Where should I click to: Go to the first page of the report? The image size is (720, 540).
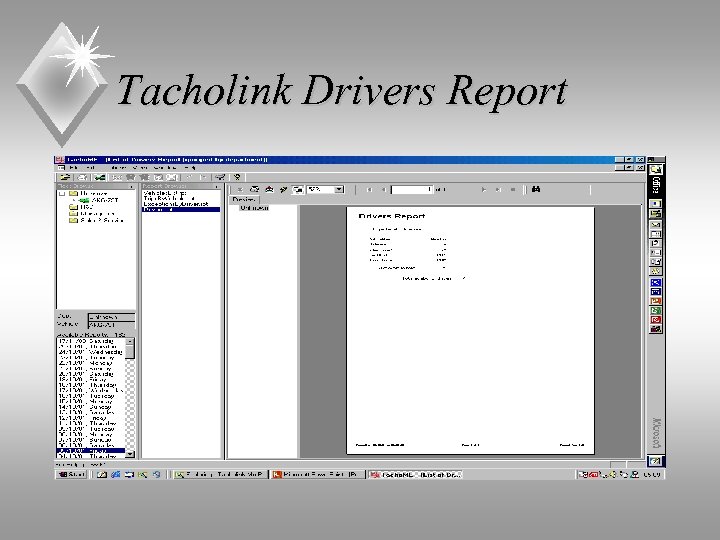369,189
